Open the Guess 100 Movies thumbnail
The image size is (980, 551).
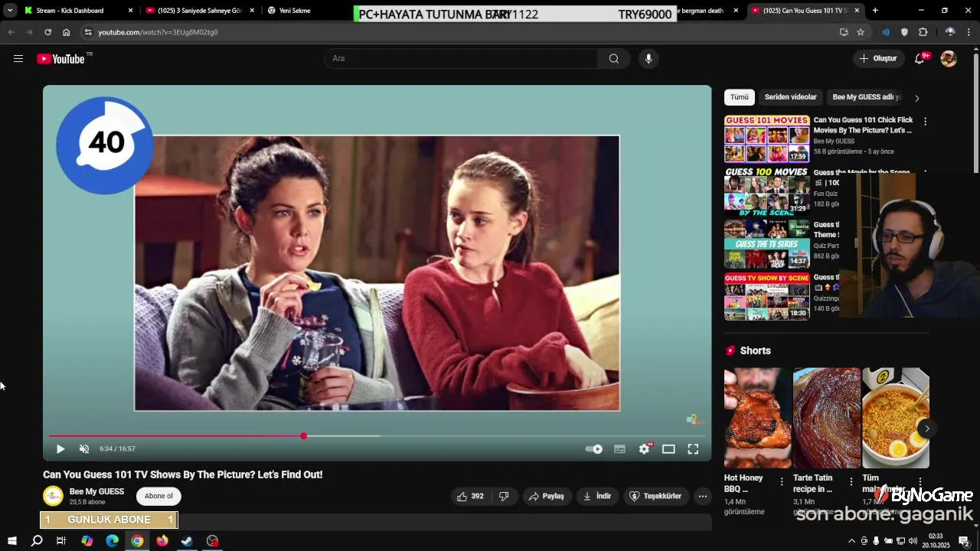(x=766, y=191)
